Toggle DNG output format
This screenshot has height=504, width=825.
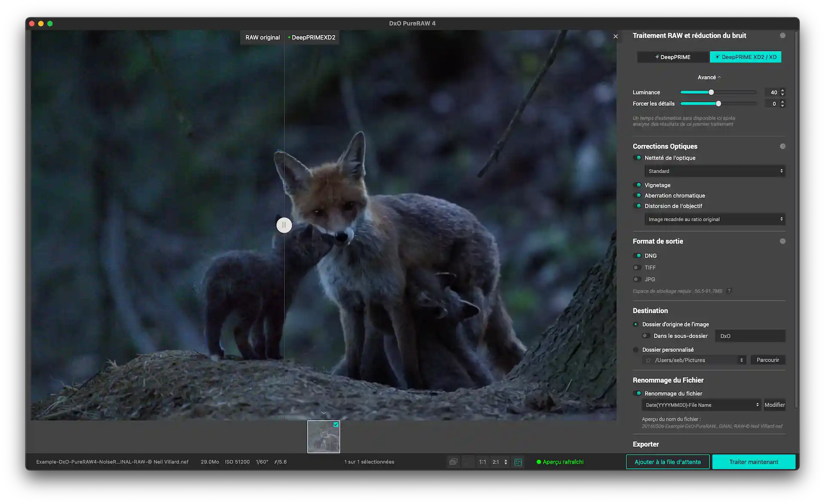pos(637,256)
